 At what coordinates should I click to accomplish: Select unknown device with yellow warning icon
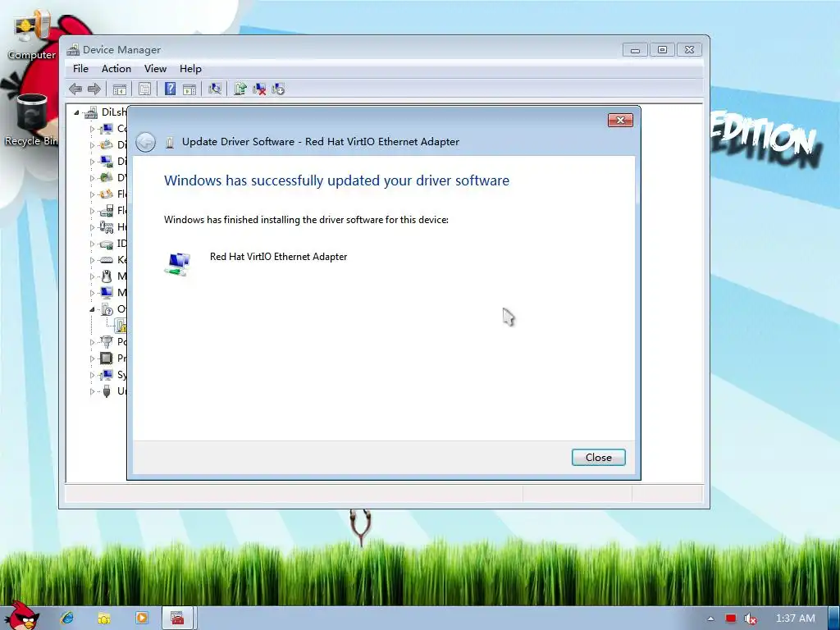(x=121, y=325)
